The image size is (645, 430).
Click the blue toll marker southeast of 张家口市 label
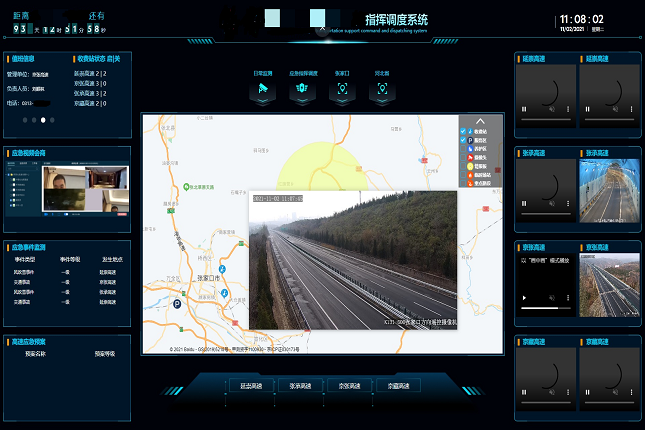pyautogui.click(x=225, y=293)
